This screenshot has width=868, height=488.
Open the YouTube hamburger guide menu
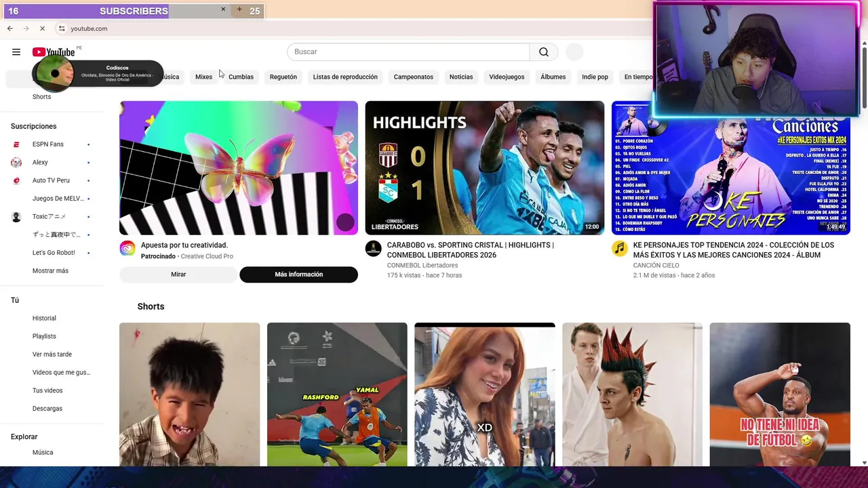point(16,52)
